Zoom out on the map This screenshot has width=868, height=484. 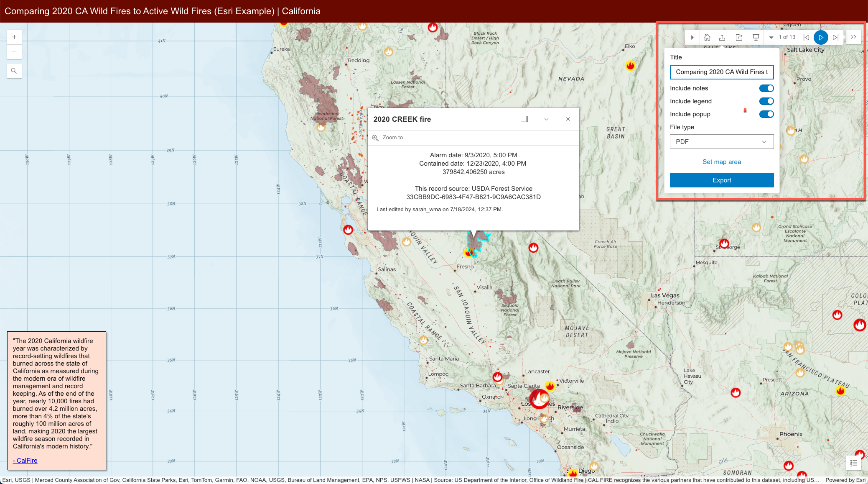tap(14, 52)
